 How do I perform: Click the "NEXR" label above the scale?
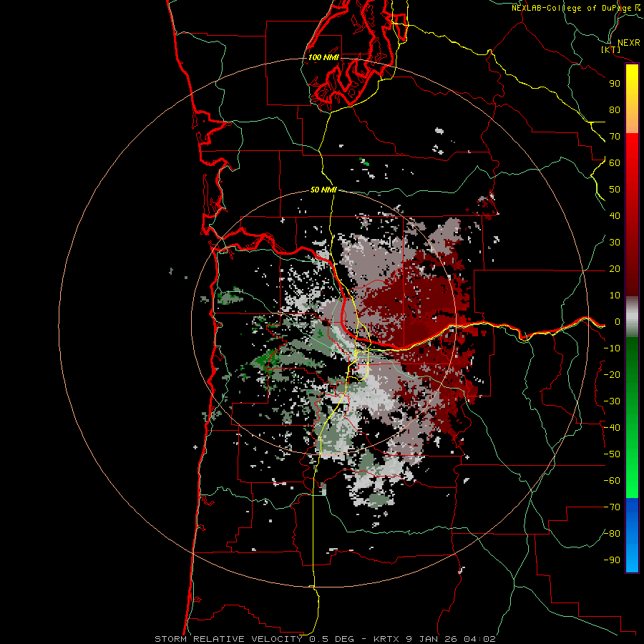629,43
